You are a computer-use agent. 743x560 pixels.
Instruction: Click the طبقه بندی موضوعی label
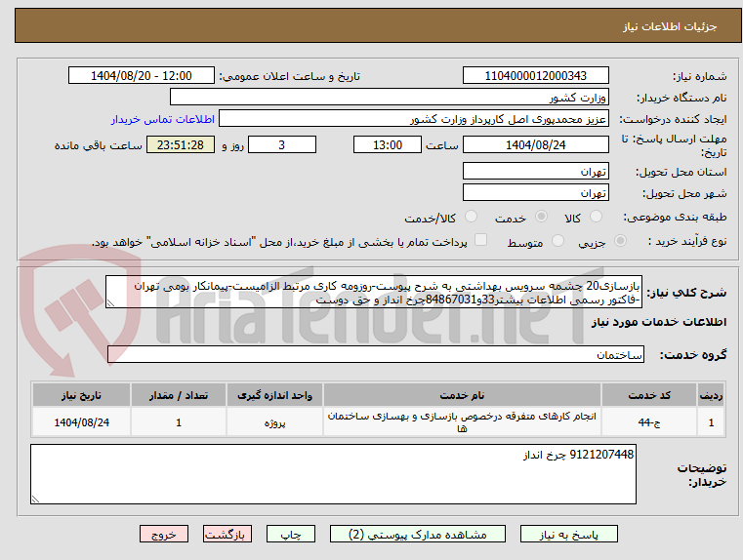(x=677, y=217)
